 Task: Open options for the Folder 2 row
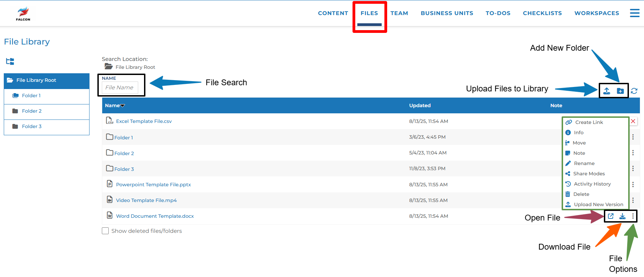pos(633,153)
